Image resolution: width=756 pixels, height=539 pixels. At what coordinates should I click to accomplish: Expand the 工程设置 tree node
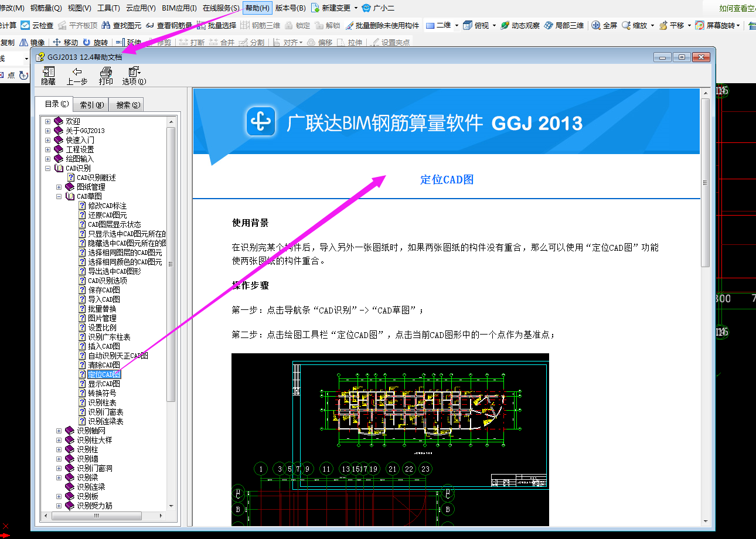(x=47, y=149)
